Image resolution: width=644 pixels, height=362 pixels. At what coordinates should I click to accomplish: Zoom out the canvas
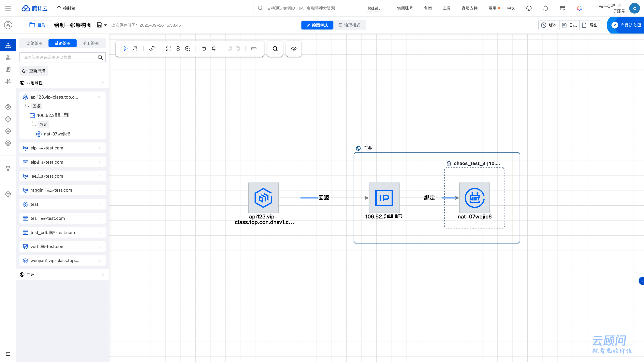click(x=178, y=49)
